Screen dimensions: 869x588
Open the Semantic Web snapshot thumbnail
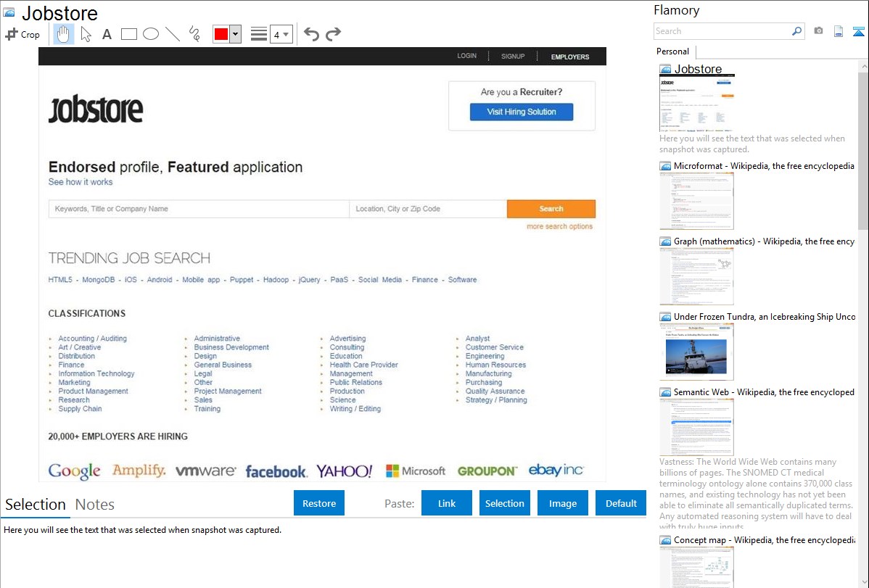696,427
